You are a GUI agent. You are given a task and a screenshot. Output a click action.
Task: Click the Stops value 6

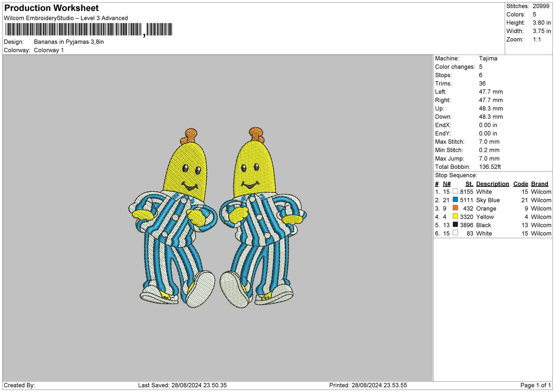click(481, 75)
